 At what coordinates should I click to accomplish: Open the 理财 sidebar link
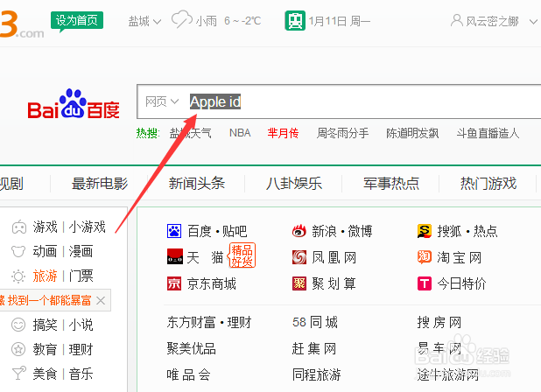81,349
